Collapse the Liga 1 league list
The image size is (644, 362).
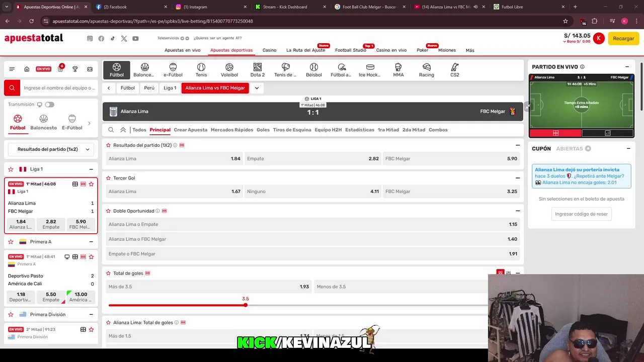click(x=91, y=169)
